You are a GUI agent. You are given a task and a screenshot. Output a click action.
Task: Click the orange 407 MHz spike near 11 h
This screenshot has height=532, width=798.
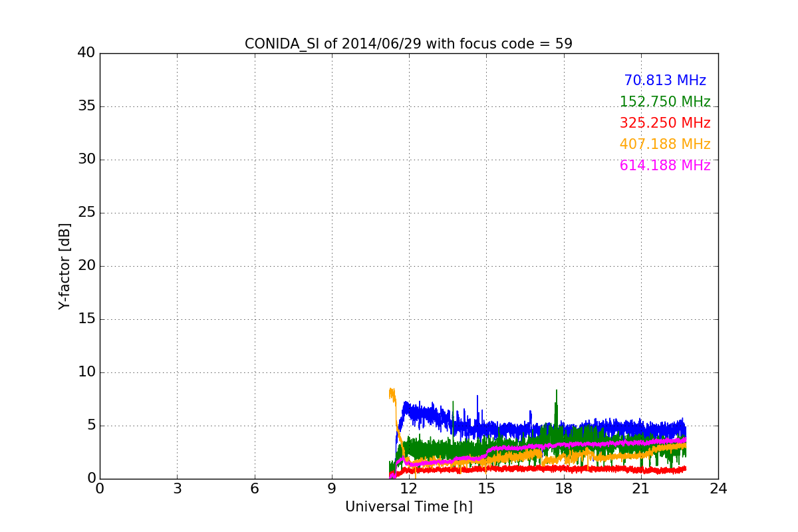point(392,394)
